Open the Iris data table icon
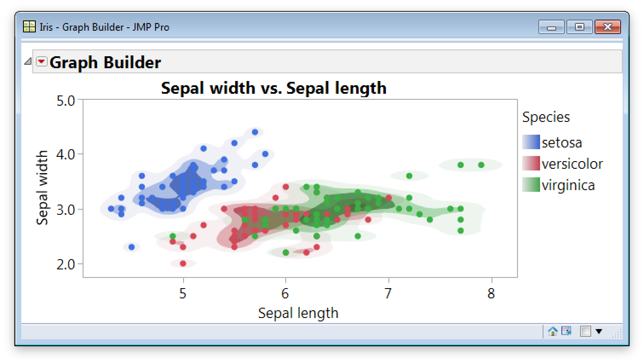 point(566,331)
